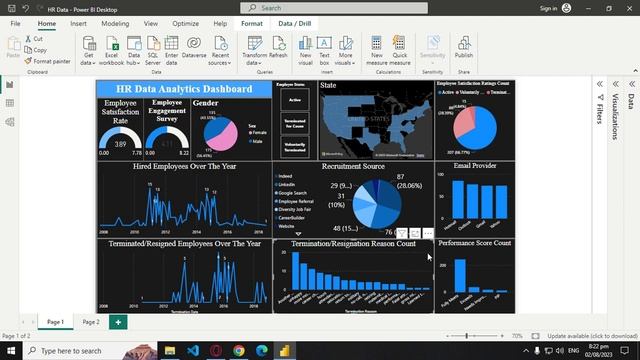
Task: Click the Save icon in title bar
Action: coord(12,9)
